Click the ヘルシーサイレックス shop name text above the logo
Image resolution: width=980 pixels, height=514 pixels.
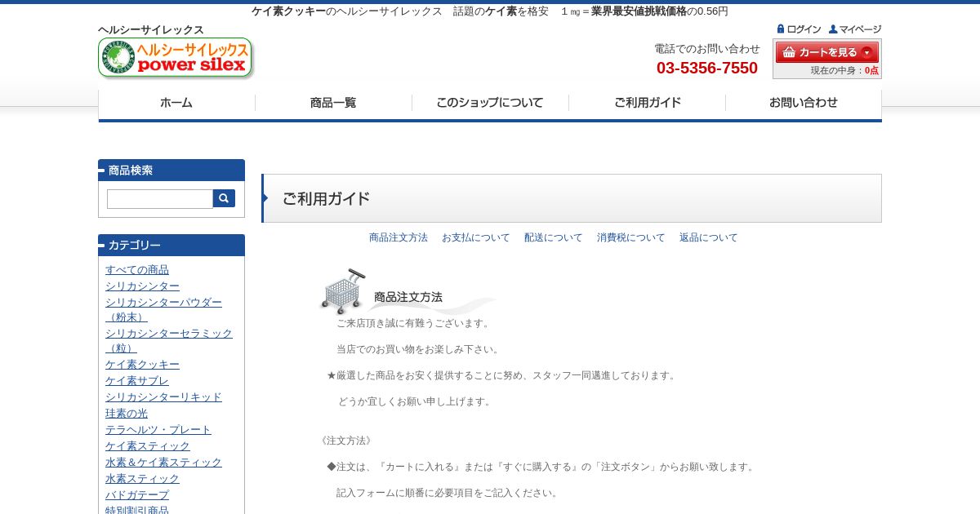pos(151,30)
